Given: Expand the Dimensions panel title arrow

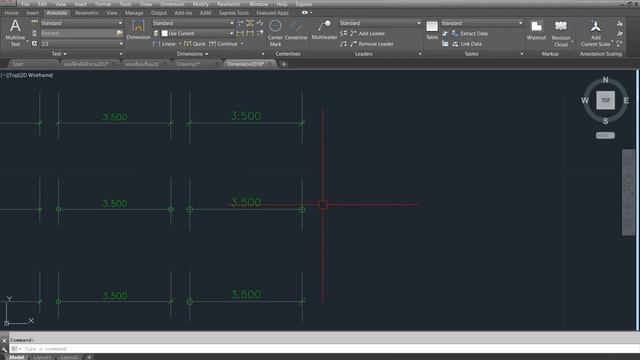Looking at the screenshot, I should [207, 54].
